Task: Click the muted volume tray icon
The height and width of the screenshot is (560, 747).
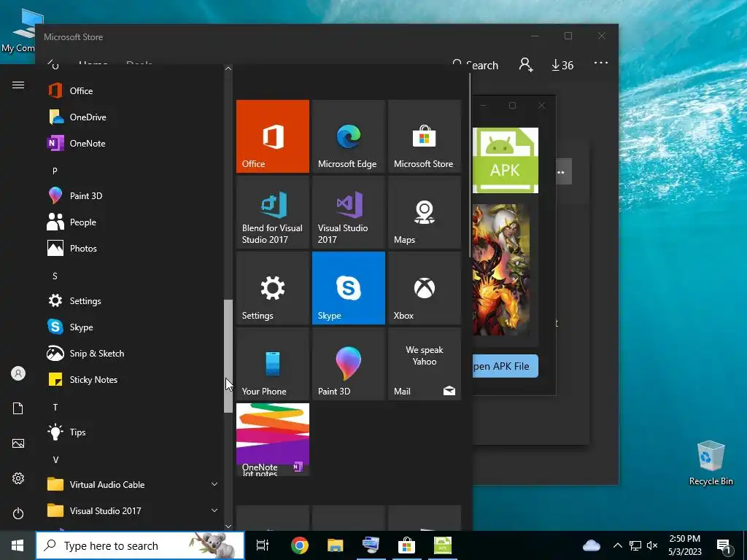Action: point(652,545)
